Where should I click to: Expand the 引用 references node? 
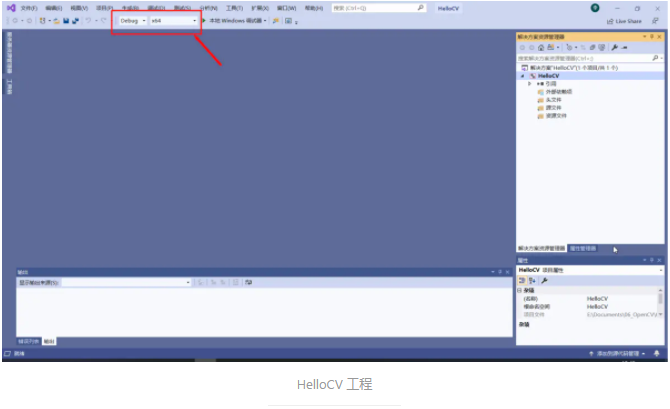coord(529,84)
